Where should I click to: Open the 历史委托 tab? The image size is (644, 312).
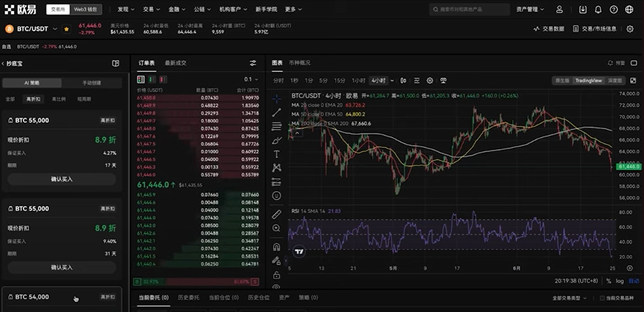point(189,298)
